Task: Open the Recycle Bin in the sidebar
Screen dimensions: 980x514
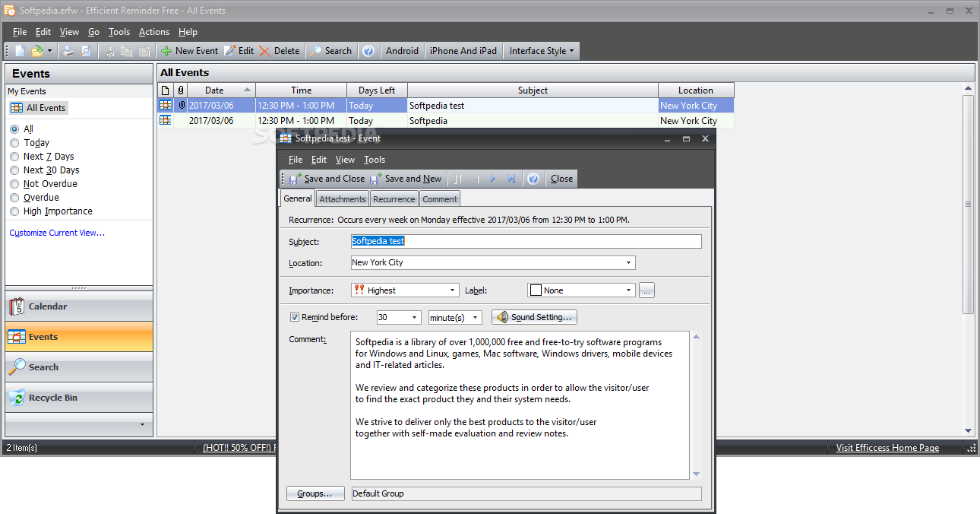Action: click(x=79, y=398)
